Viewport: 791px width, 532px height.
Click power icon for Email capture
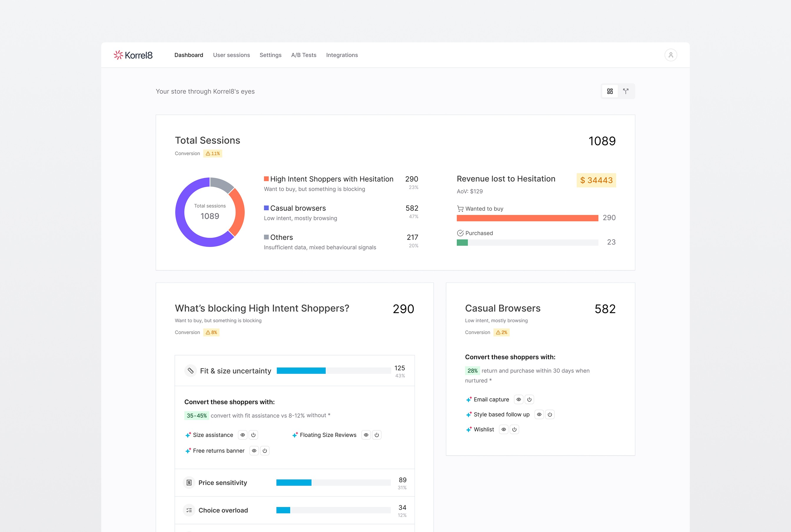click(529, 400)
